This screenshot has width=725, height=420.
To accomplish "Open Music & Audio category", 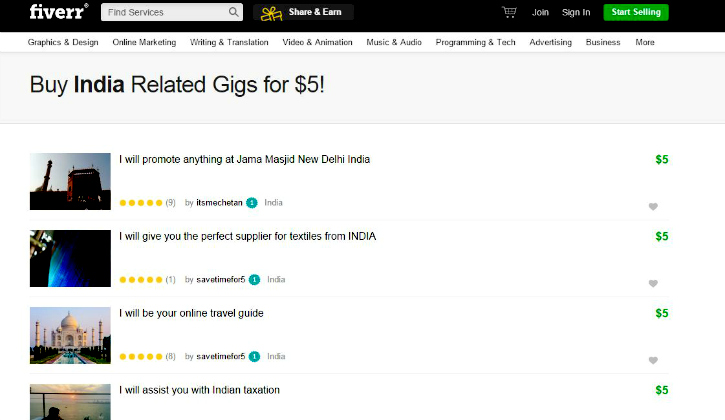I will coord(394,42).
